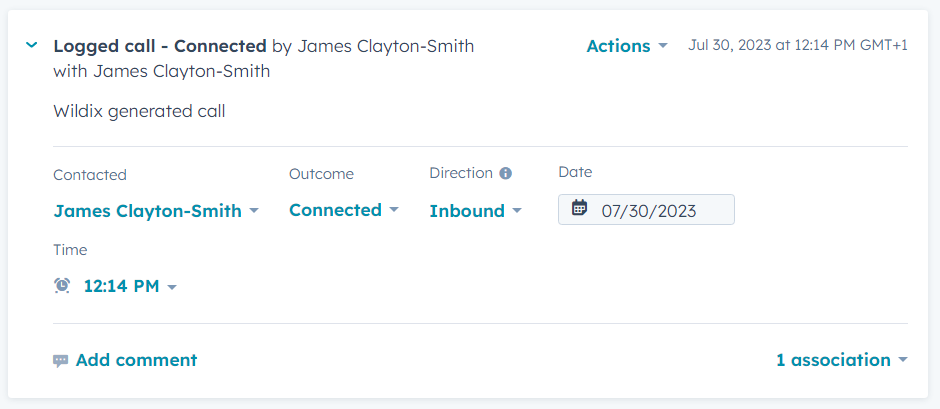This screenshot has height=409, width=940.
Task: Select the 12:14 PM time picker
Action: [x=121, y=286]
